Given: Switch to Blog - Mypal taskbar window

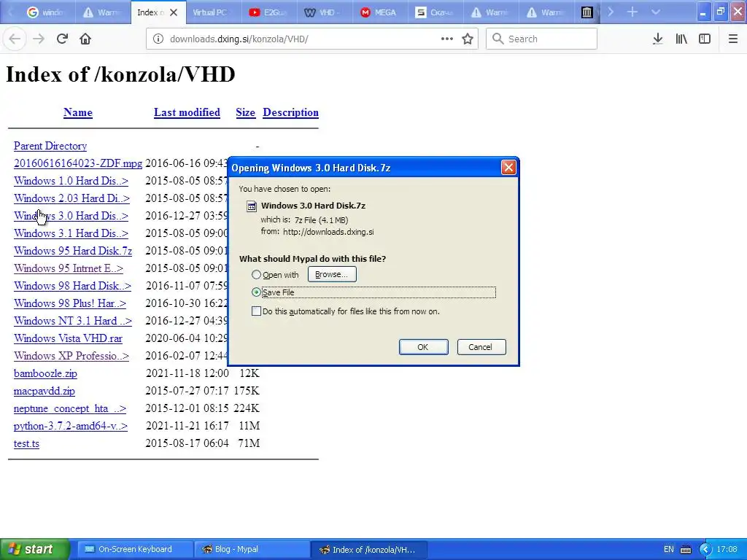Looking at the screenshot, I should coord(252,549).
